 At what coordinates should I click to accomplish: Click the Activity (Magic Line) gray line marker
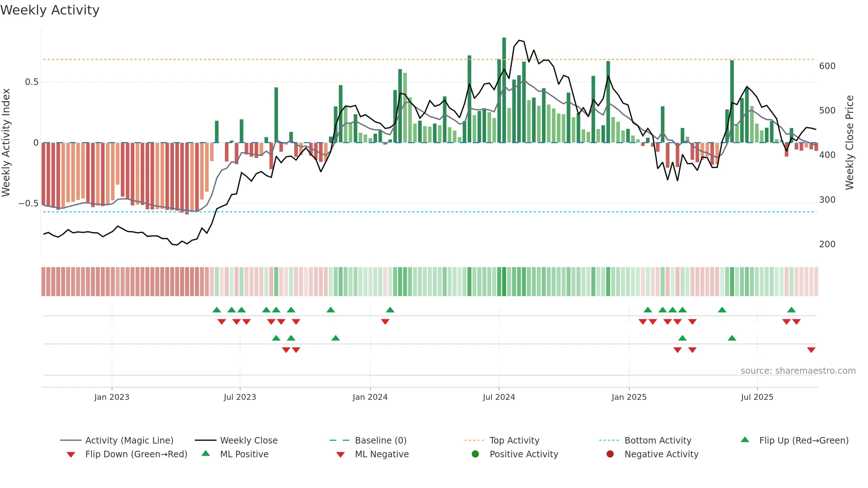click(71, 440)
